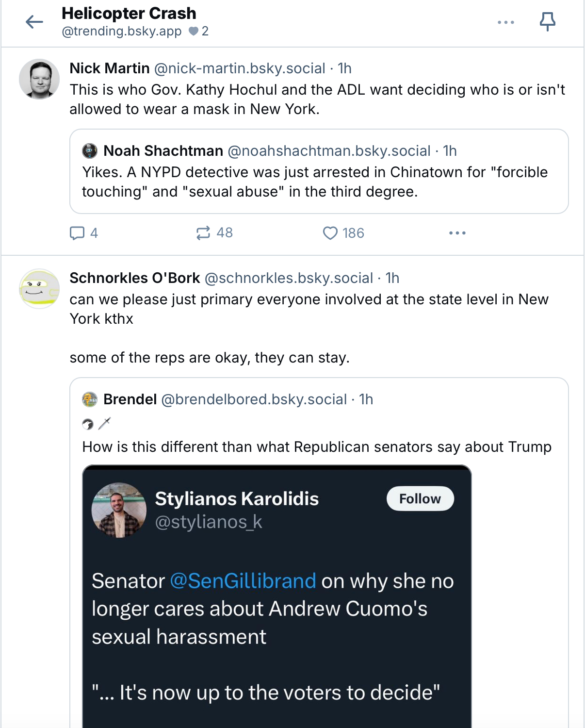Open feed options three-dot menu
This screenshot has height=728, width=585.
click(505, 22)
